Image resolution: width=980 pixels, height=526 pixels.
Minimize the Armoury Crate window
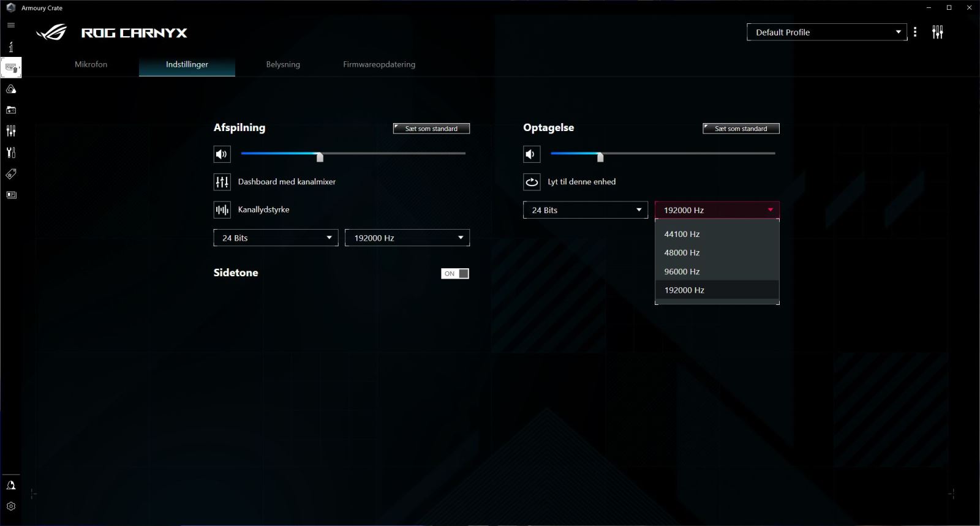pyautogui.click(x=929, y=7)
